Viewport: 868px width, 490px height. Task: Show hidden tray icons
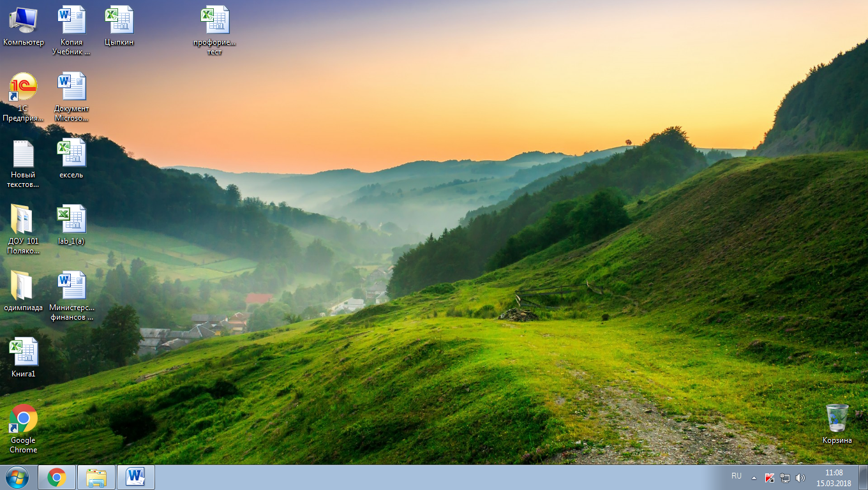[754, 477]
